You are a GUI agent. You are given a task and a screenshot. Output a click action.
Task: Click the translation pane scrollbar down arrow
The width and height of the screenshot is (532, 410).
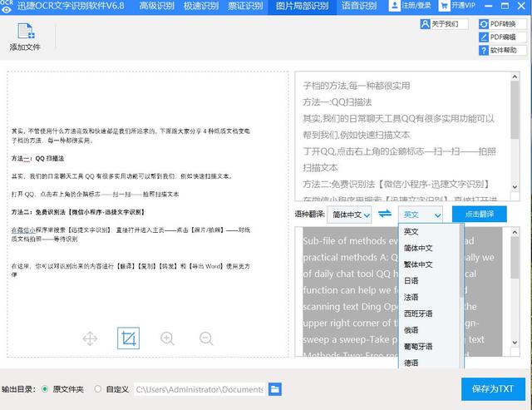coord(515,343)
